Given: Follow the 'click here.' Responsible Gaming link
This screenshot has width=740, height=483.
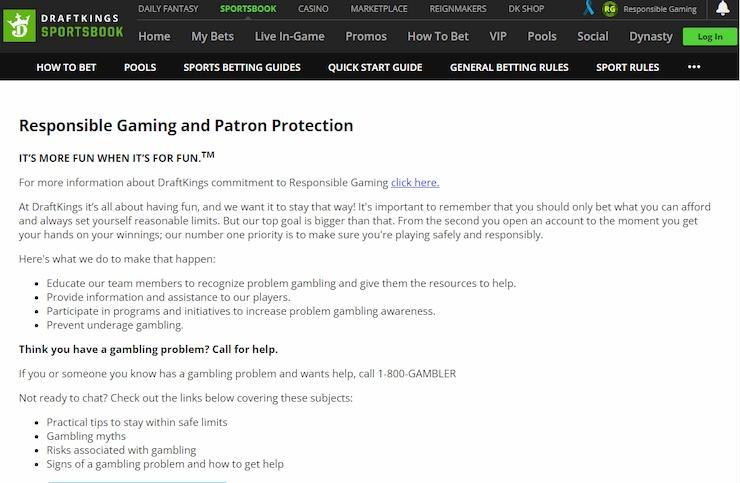Looking at the screenshot, I should 415,183.
